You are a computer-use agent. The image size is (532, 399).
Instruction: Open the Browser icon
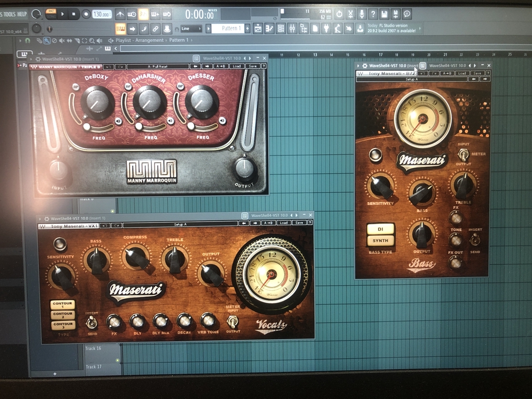304,29
